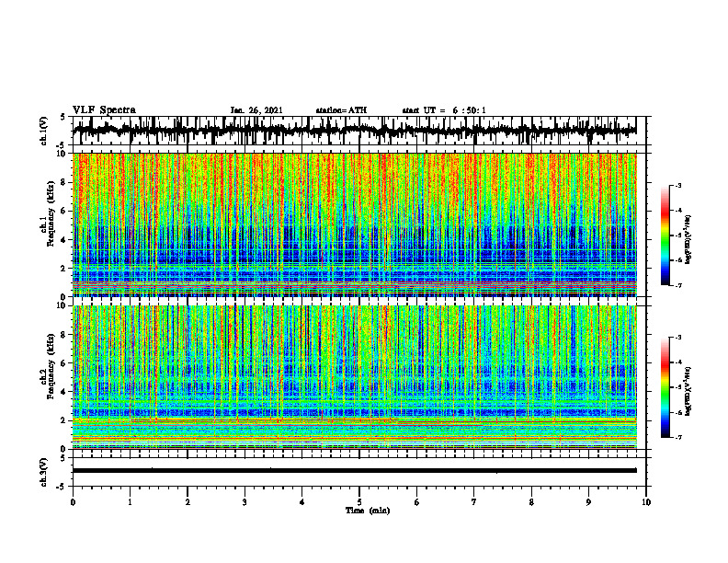Click inside the ch.1 spectrogram panel

pos(354,224)
